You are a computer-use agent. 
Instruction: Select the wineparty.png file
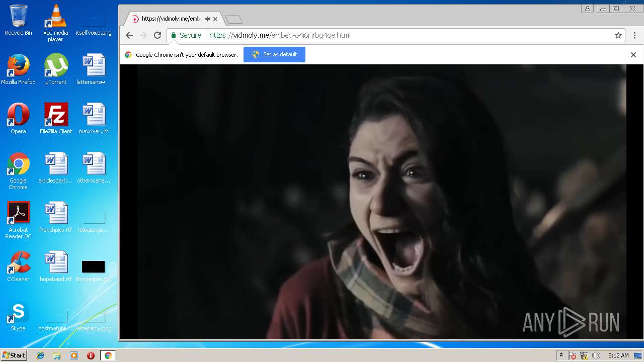pyautogui.click(x=94, y=322)
